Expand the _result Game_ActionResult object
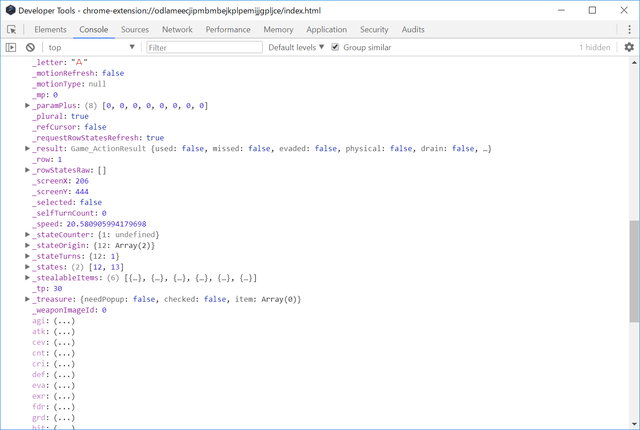 tap(27, 149)
